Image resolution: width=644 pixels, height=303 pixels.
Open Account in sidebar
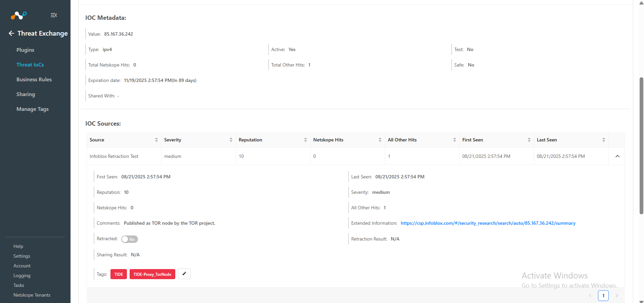(22, 266)
